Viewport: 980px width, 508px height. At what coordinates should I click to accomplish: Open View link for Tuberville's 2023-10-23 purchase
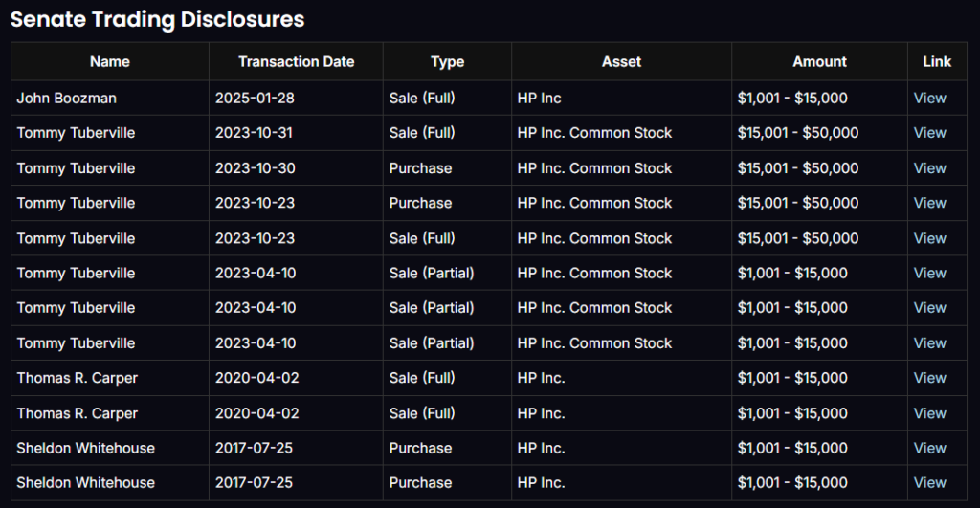click(929, 203)
